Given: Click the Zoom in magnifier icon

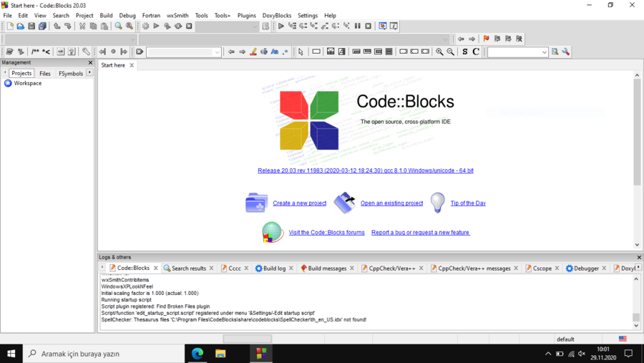Looking at the screenshot, I should pyautogui.click(x=439, y=52).
